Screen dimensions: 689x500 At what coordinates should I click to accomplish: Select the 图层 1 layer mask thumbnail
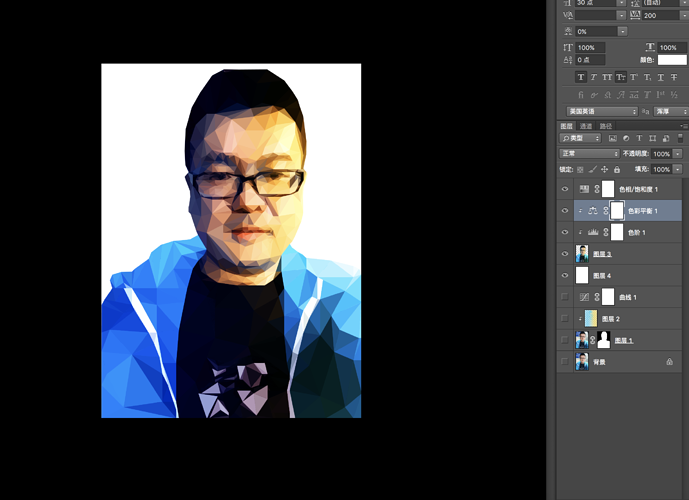(x=604, y=340)
